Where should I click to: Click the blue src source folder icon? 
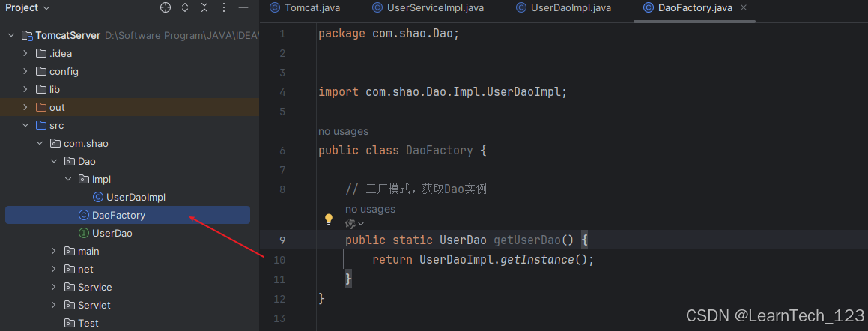point(41,125)
